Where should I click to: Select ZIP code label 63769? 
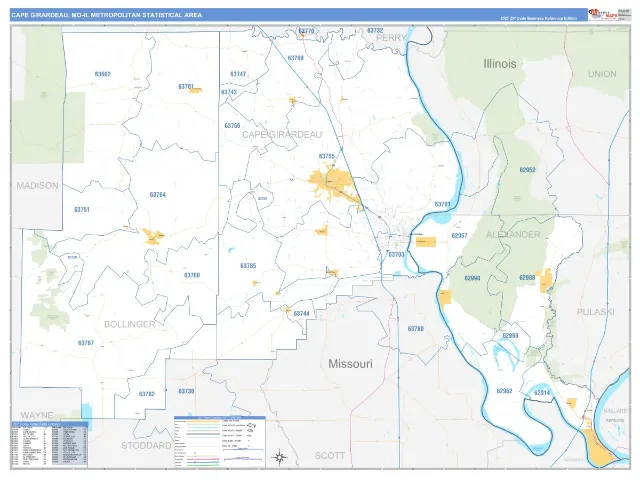pyautogui.click(x=296, y=58)
